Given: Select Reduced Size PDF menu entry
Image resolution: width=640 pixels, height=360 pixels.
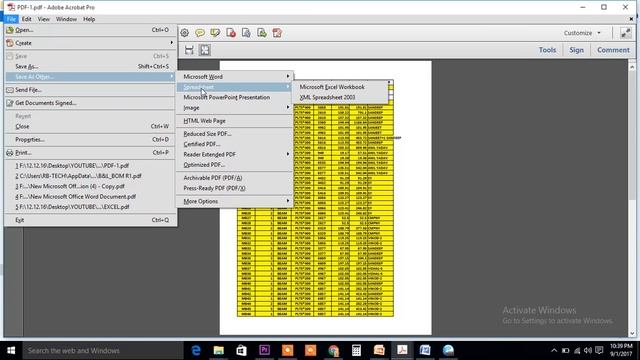Looking at the screenshot, I should pyautogui.click(x=207, y=133).
